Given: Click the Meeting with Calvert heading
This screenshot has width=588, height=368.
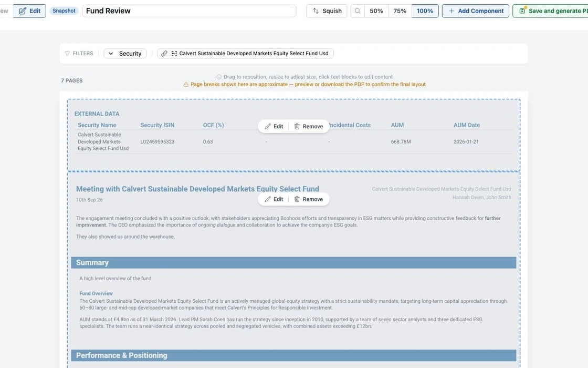Looking at the screenshot, I should [x=197, y=189].
